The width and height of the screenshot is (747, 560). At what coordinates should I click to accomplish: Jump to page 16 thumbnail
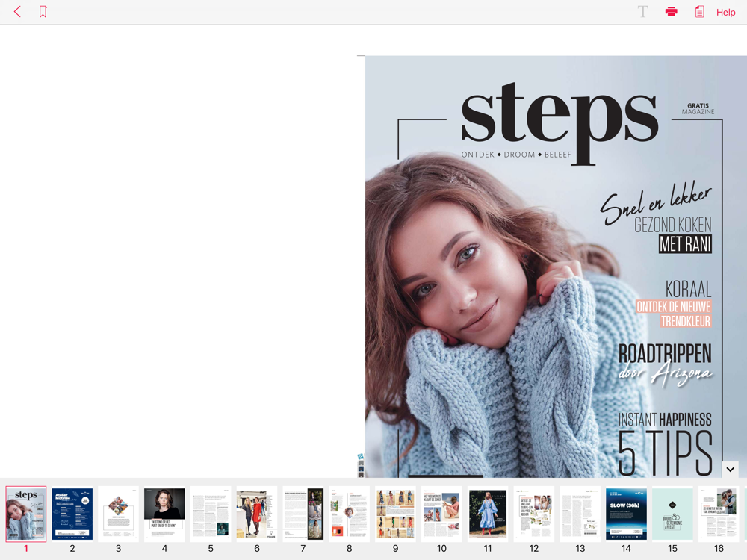(x=719, y=514)
